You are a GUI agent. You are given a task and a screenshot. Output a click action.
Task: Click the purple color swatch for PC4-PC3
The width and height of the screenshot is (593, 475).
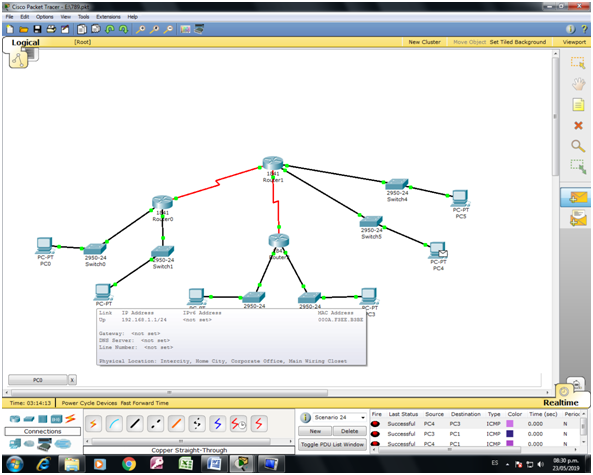click(x=510, y=424)
